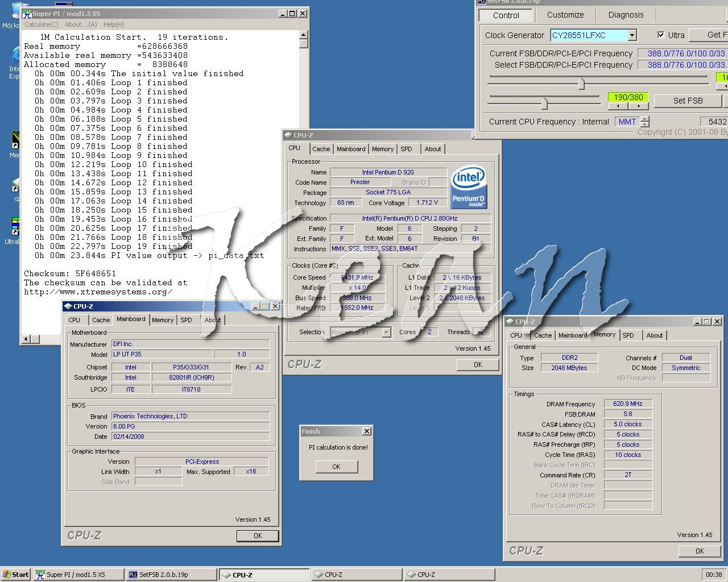Click the first CPU-Z taskbar button
Screen dimensions: 728x582
click(264, 575)
